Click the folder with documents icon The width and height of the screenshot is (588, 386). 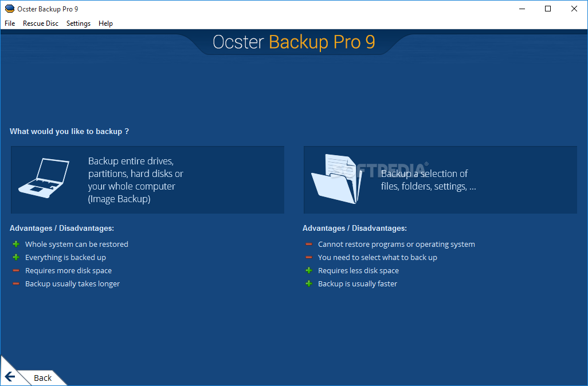click(x=337, y=179)
